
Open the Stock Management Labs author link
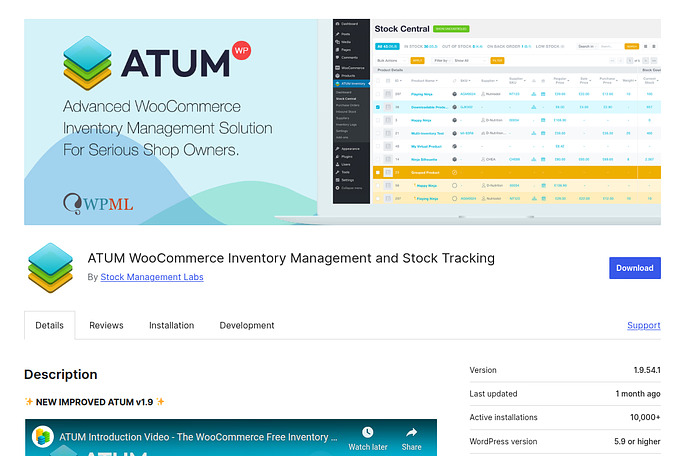click(152, 277)
